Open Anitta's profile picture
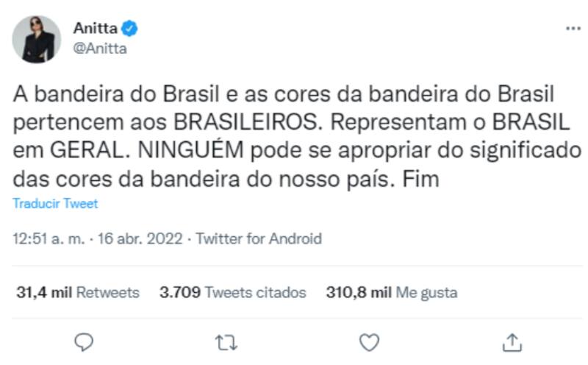This screenshot has width=588, height=365. tap(36, 39)
